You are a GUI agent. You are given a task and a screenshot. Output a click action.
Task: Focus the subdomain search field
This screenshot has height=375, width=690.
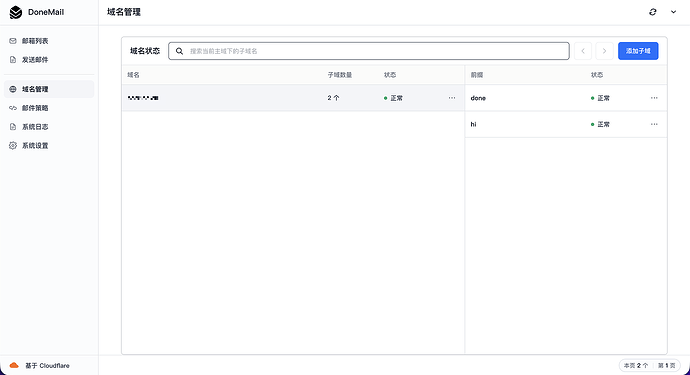[369, 51]
